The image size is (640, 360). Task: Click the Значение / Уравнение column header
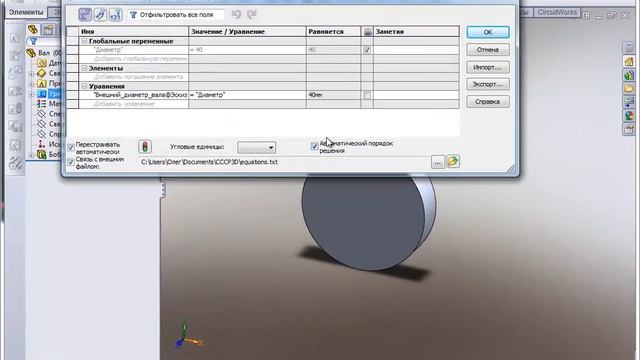(247, 31)
